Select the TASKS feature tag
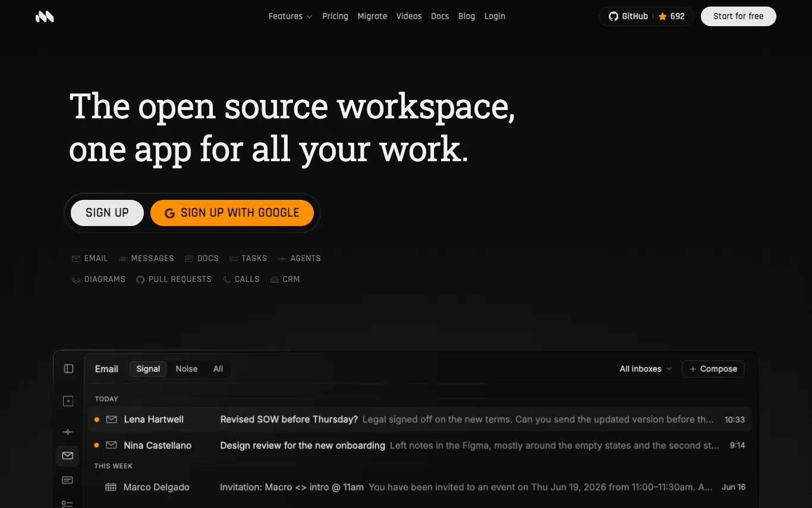812x508 pixels. [248, 259]
